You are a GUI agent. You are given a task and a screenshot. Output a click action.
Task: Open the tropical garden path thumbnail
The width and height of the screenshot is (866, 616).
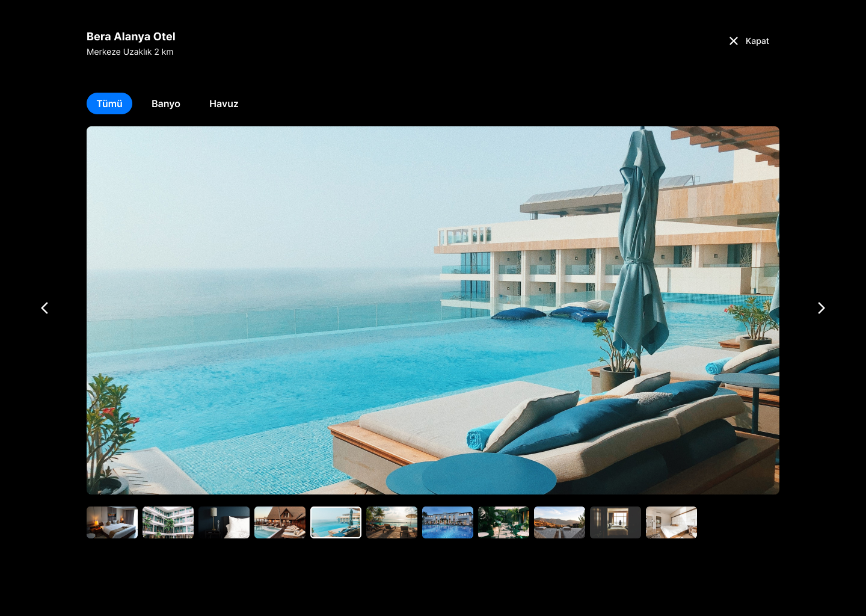[x=503, y=522]
